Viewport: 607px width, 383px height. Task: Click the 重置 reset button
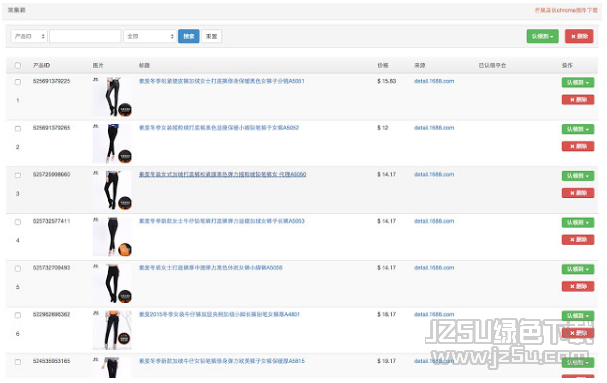pyautogui.click(x=211, y=36)
